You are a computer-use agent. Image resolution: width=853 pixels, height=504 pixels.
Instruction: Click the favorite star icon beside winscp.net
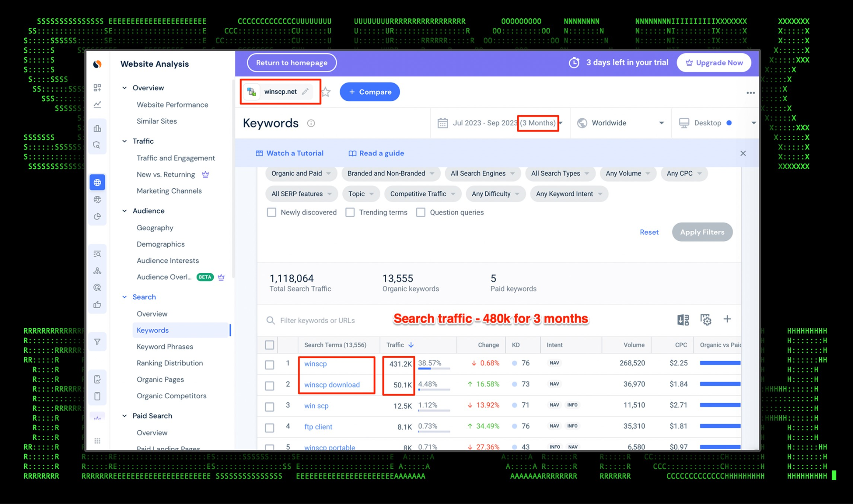(x=326, y=92)
